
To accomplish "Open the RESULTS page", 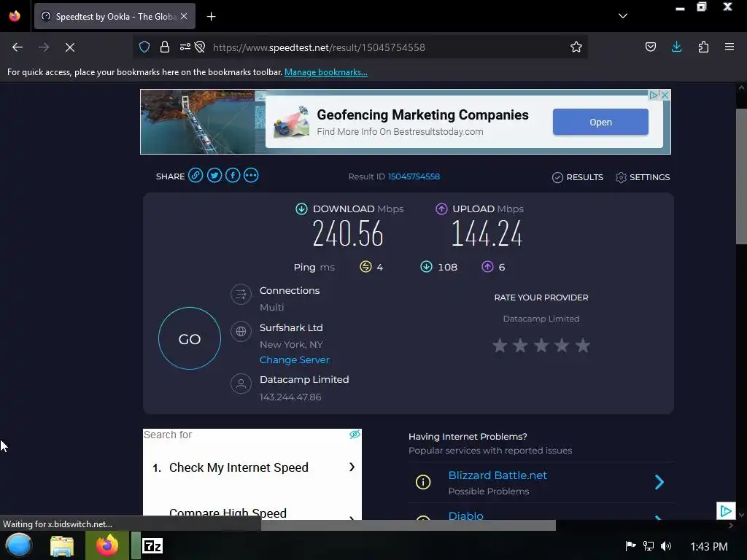I will 578,177.
